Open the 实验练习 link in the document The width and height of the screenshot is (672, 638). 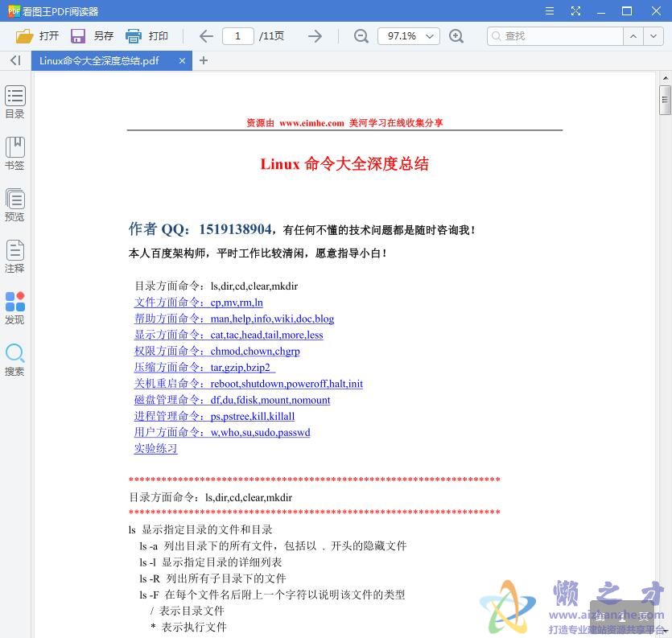[x=155, y=449]
